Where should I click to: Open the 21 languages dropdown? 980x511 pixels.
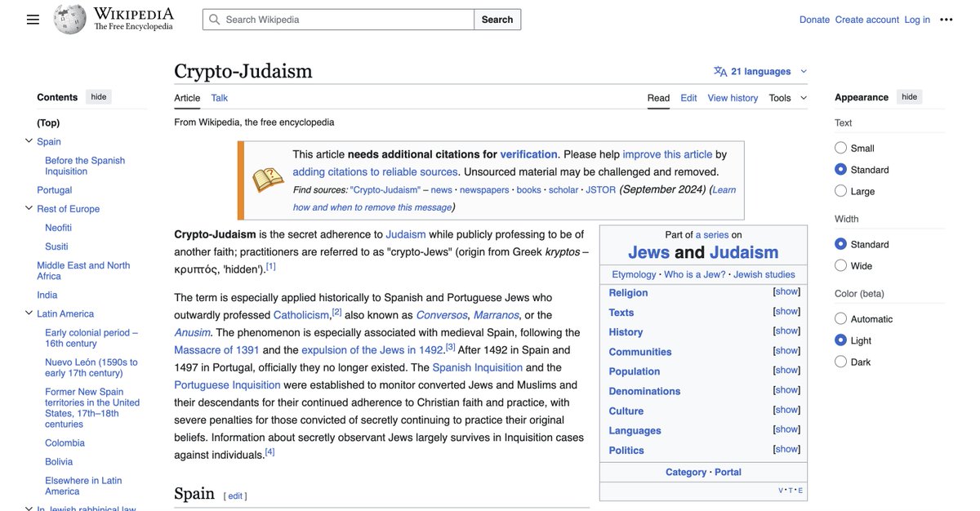(x=760, y=71)
